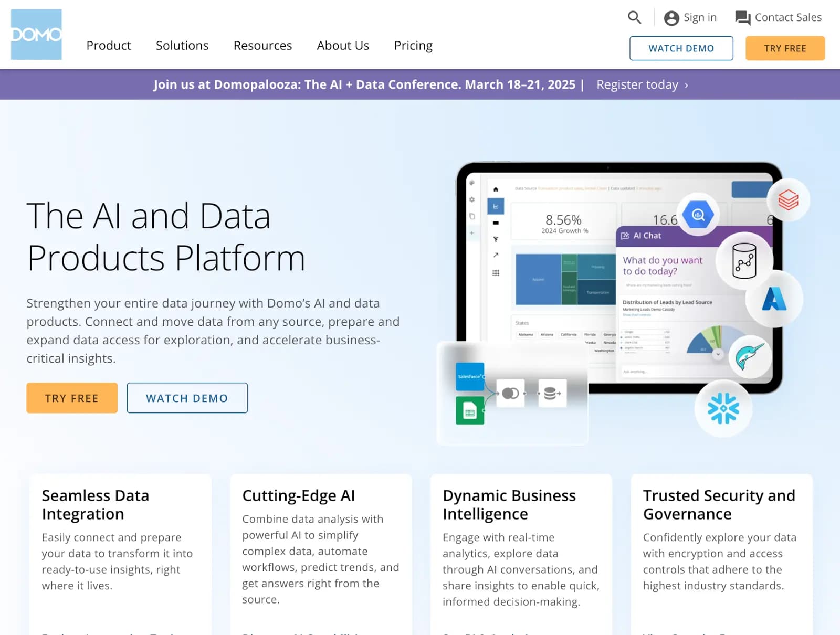Click the Domo logo

(x=36, y=35)
